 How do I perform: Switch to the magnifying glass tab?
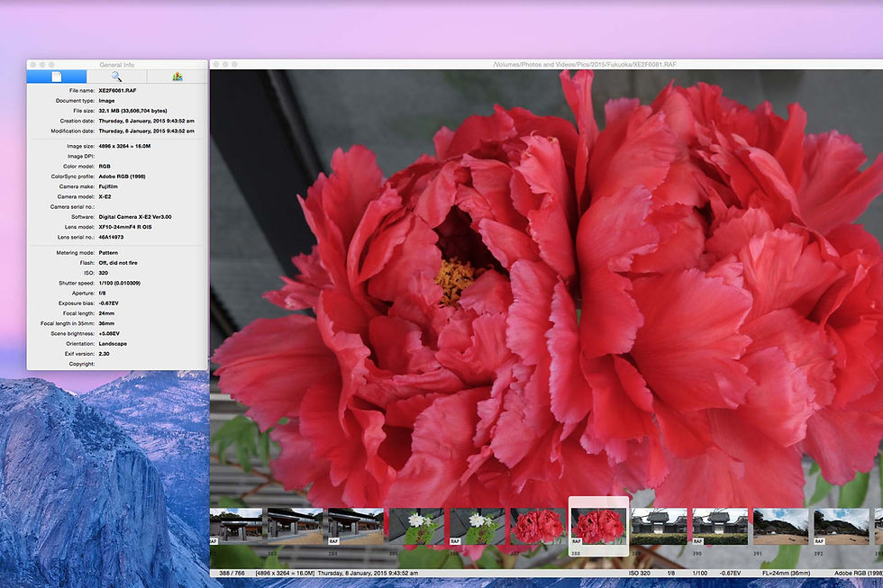(x=116, y=77)
